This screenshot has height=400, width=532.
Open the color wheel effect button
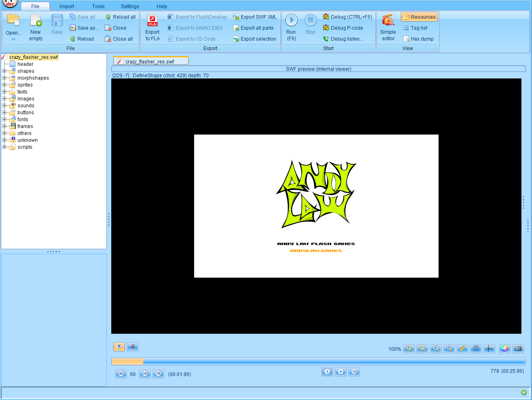click(x=504, y=348)
